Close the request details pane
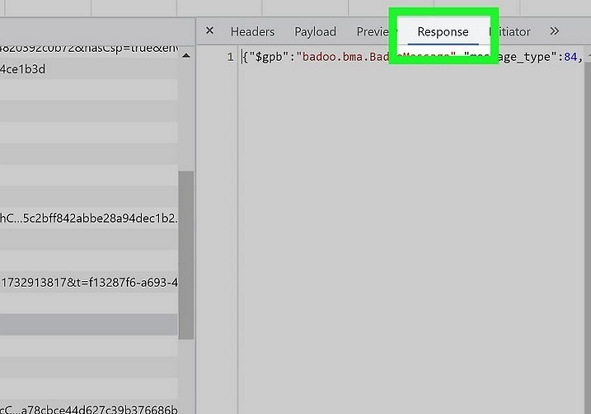The image size is (591, 414). [x=210, y=31]
